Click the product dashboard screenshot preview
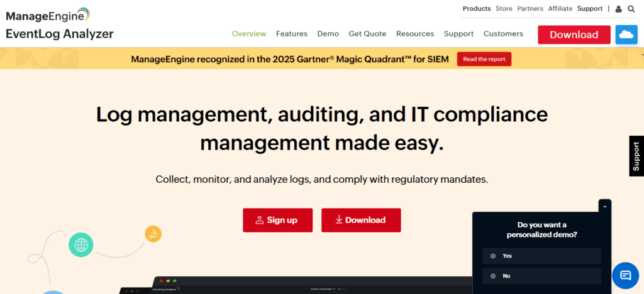Image resolution: width=644 pixels, height=294 pixels. 296,285
